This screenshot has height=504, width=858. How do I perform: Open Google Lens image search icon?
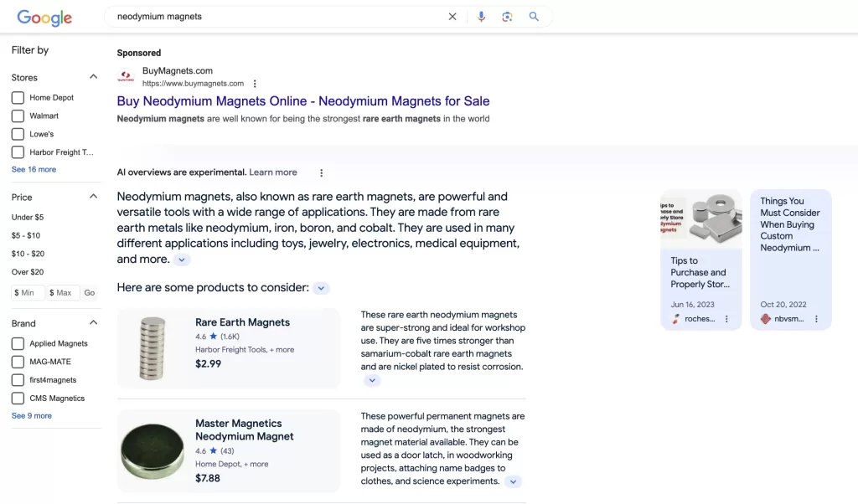tap(507, 16)
